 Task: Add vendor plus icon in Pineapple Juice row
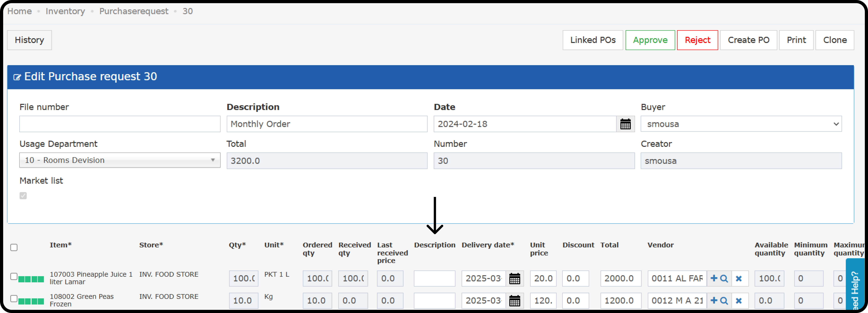714,278
